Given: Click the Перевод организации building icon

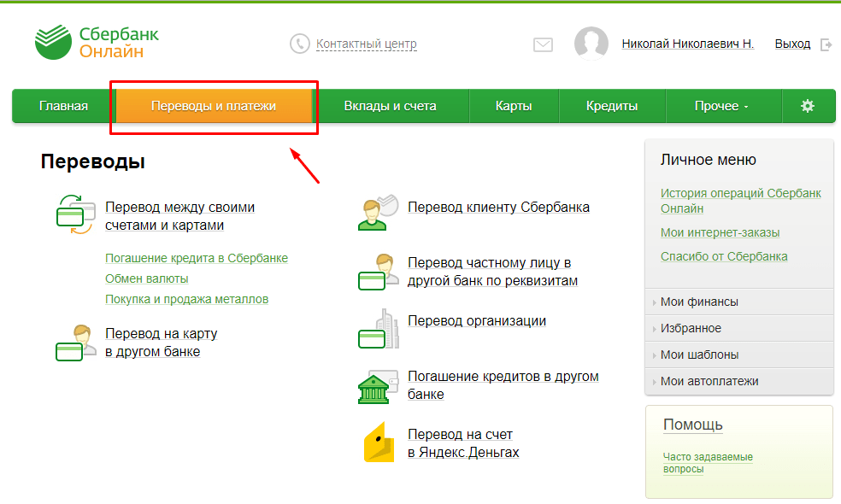Looking at the screenshot, I should (x=378, y=329).
